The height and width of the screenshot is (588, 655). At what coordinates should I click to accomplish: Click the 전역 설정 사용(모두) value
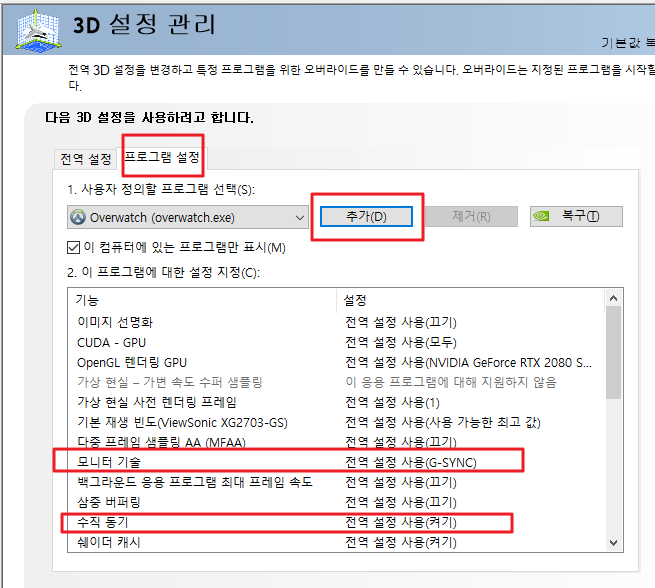tap(401, 342)
